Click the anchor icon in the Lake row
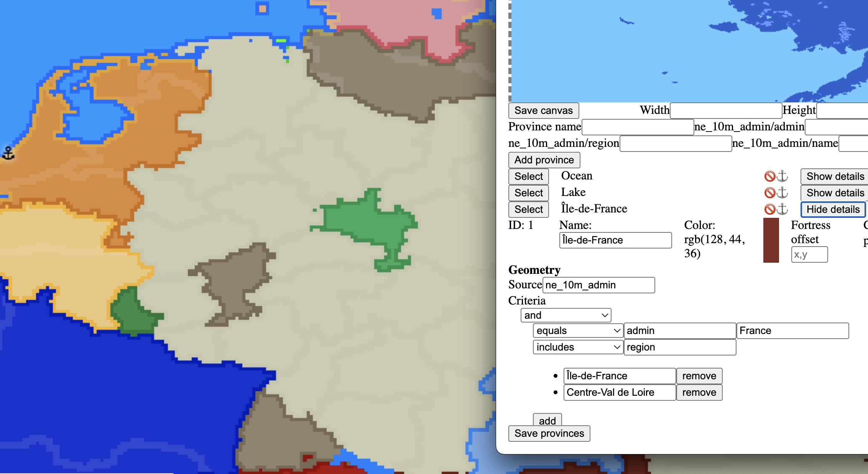868x474 pixels. pos(782,193)
